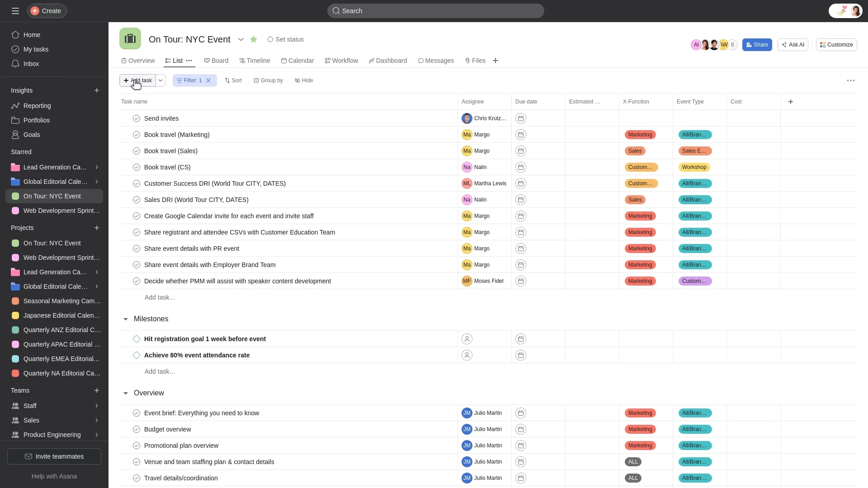Add a new project via Projects plus icon
This screenshot has width=868, height=488.
tap(96, 228)
